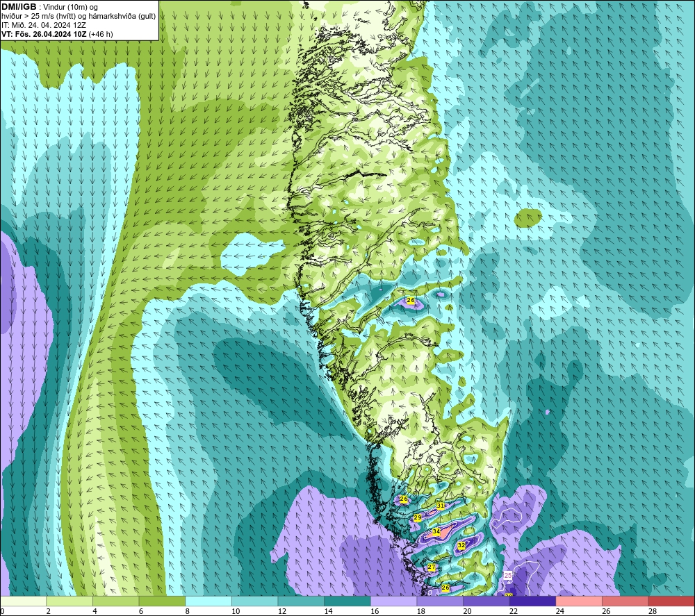
Task: Pick the 10–12 m/s cyan legend swatch
Action: tap(255, 601)
